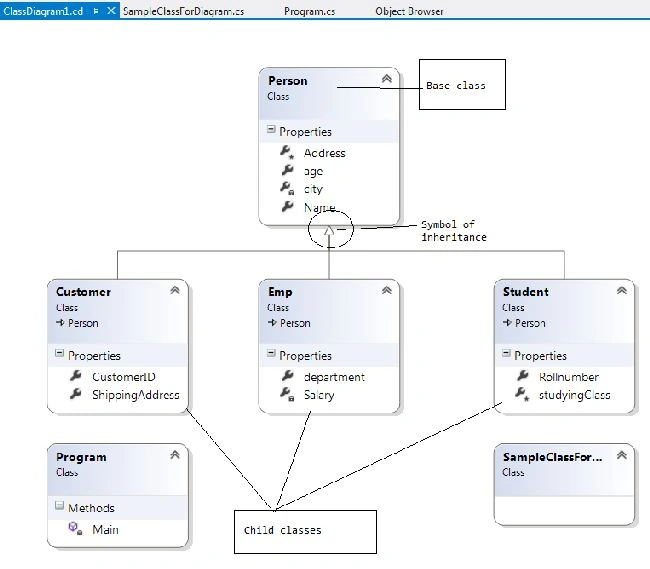Click inheritance arrow icon in Student header
The height and width of the screenshot is (569, 650).
pos(507,322)
